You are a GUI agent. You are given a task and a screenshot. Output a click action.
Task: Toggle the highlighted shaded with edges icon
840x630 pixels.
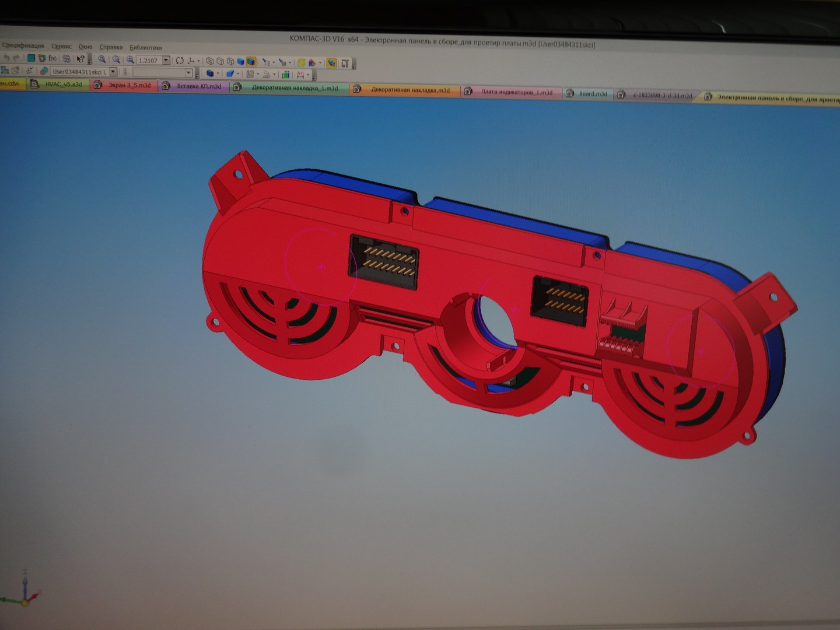tap(251, 61)
